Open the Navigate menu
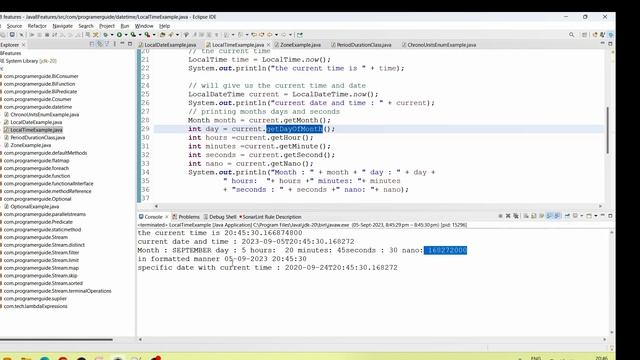This screenshot has height=360, width=640. point(62,26)
